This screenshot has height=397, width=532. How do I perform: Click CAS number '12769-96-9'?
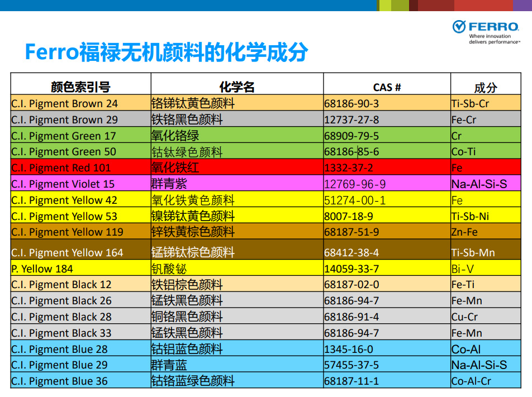point(355,184)
